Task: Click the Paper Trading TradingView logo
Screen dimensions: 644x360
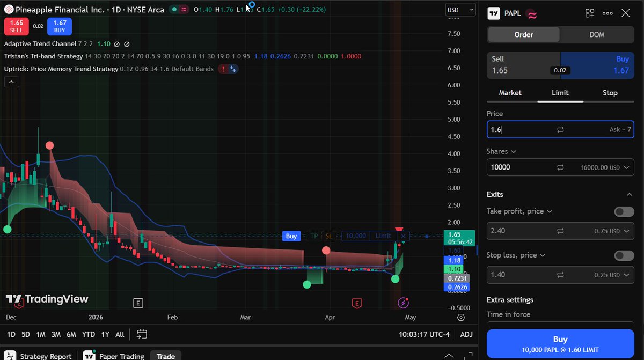Action: (88, 356)
